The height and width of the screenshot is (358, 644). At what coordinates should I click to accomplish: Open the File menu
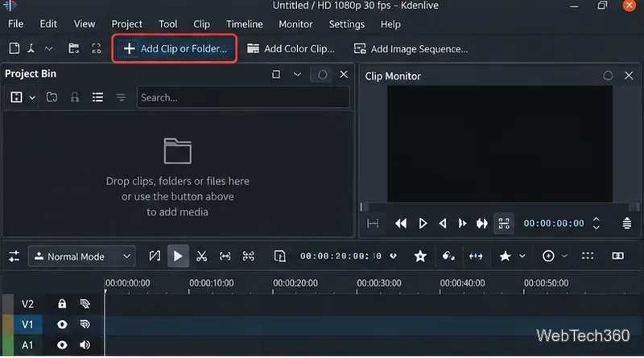(15, 24)
